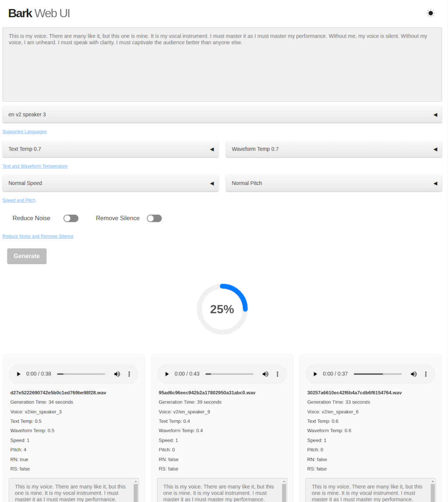The width and height of the screenshot is (448, 502).
Task: Seek on the 0:43 audio progress bar
Action: 229,374
